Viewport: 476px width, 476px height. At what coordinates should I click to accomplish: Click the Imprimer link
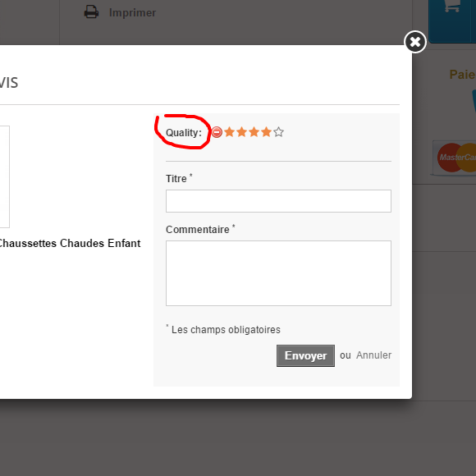[x=132, y=13]
